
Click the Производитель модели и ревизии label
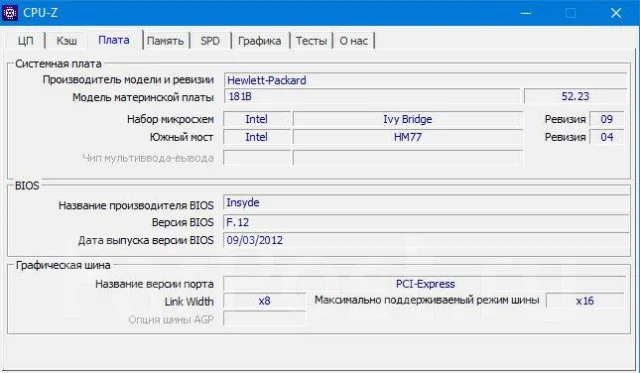point(128,80)
